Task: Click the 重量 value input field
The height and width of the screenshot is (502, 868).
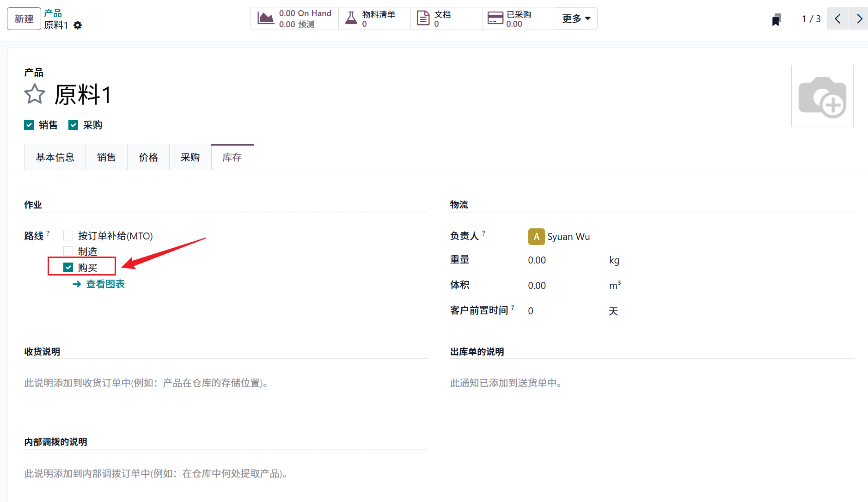Action: click(564, 260)
